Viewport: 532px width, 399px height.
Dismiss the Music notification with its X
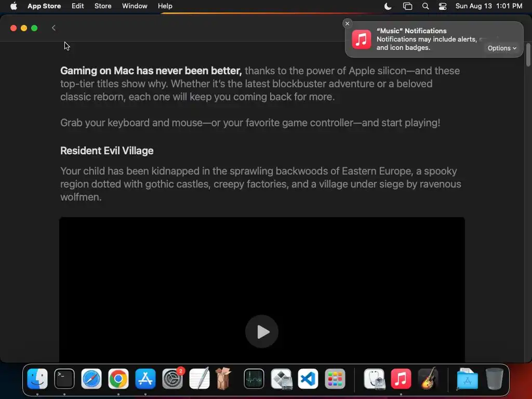click(347, 23)
